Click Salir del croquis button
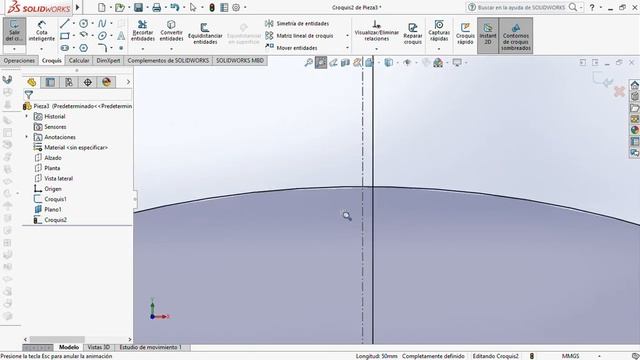 click(14, 31)
